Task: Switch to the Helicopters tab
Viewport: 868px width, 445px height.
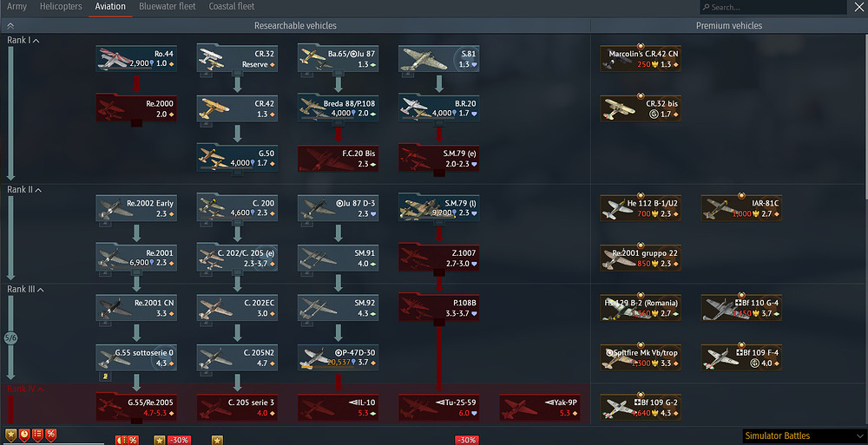Action: coord(61,7)
